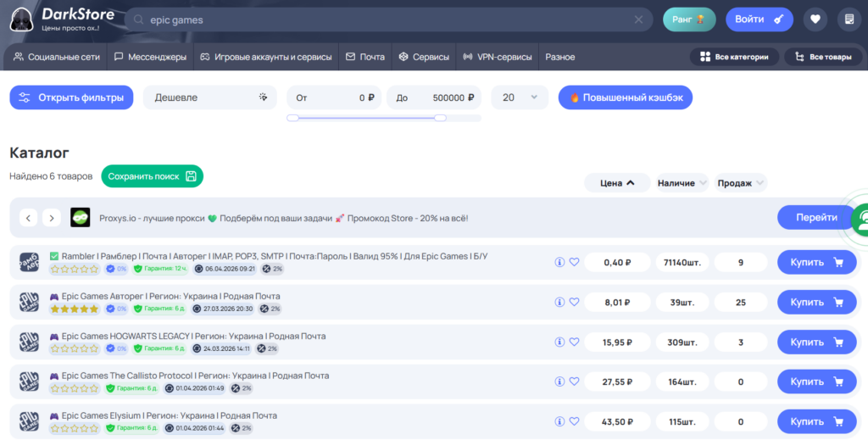Open Сервисы category

pos(424,57)
